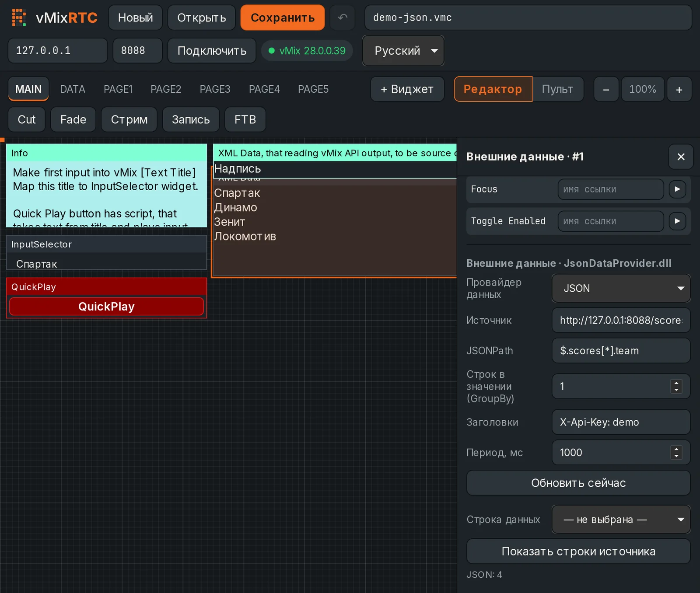The image size is (700, 593).
Task: Open the PAGE5 tab
Action: click(x=313, y=89)
